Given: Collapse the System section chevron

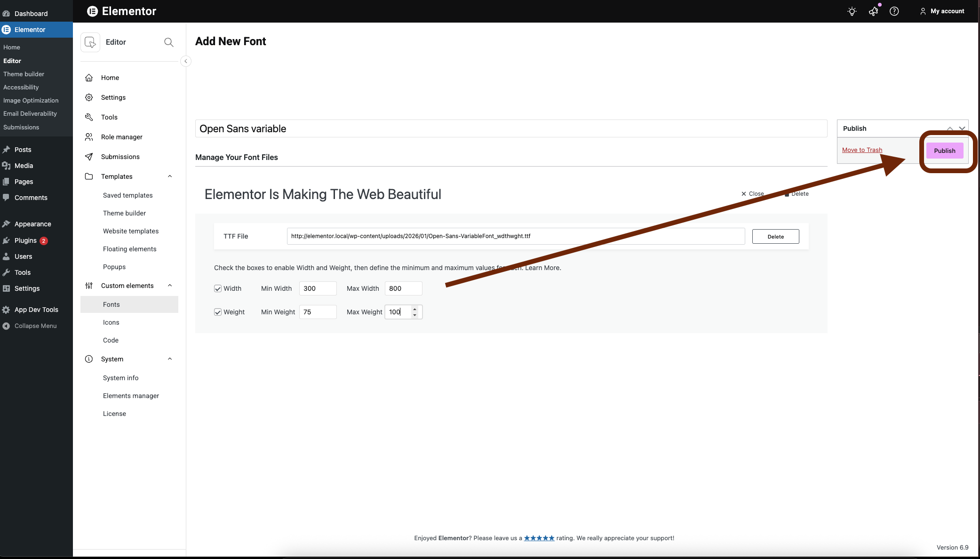Looking at the screenshot, I should [170, 359].
